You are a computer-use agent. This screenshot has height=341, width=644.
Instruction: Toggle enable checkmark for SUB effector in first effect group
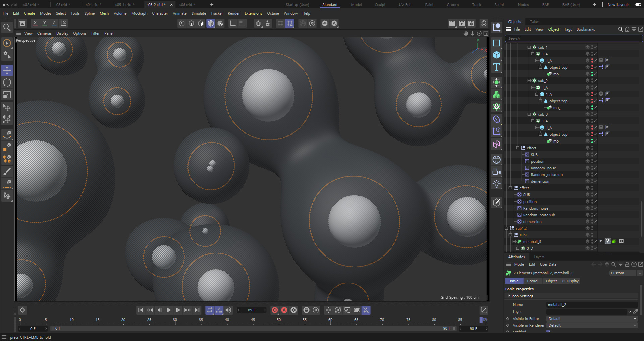(595, 155)
